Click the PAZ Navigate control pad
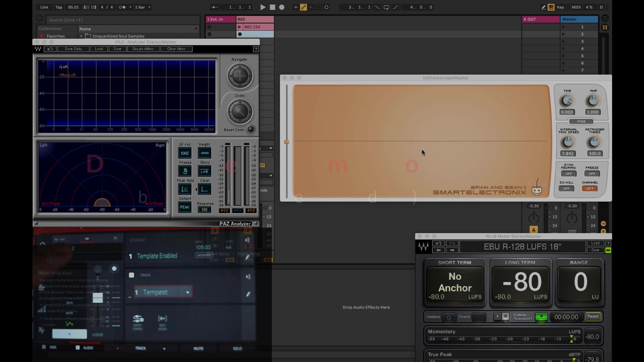 coord(240,76)
